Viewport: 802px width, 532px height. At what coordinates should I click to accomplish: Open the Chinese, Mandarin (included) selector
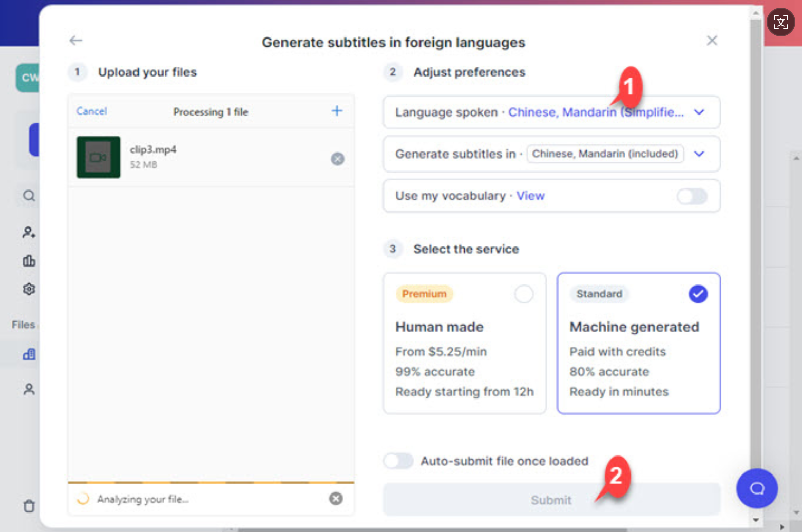pyautogui.click(x=605, y=154)
